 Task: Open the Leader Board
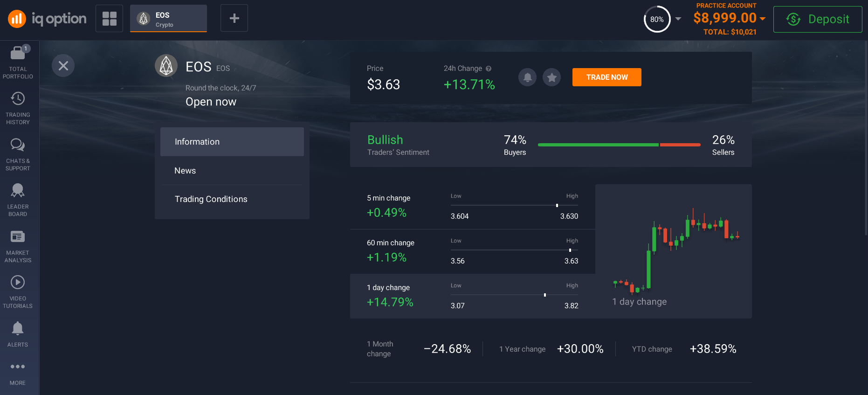18,201
